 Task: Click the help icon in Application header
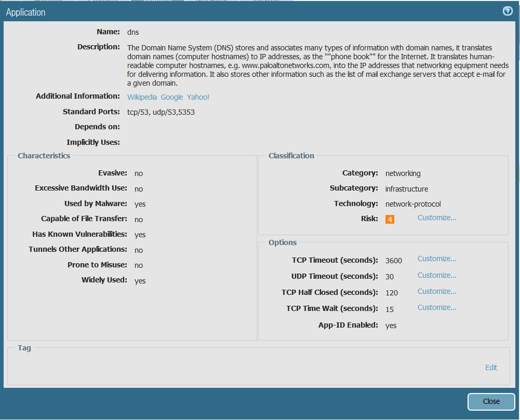(x=508, y=11)
